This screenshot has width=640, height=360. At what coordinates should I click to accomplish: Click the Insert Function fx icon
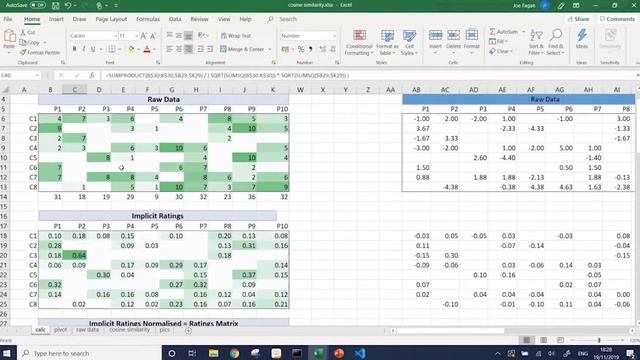(92, 76)
